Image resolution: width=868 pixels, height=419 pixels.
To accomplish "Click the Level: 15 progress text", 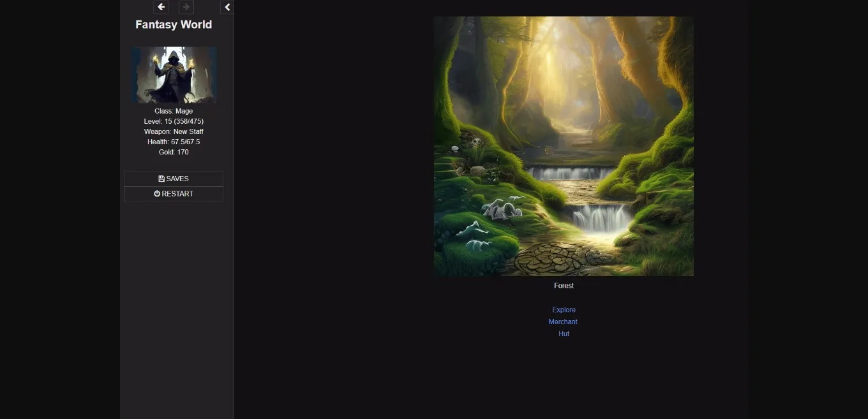I will point(174,121).
